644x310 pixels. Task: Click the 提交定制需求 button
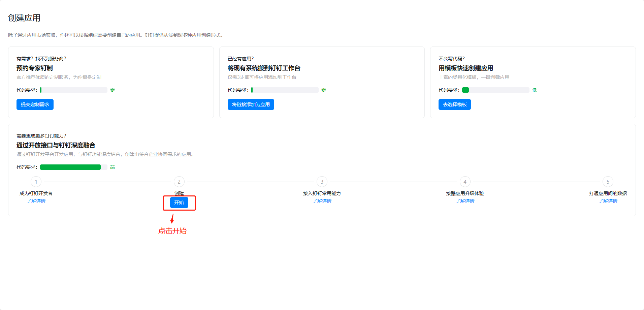[x=35, y=104]
